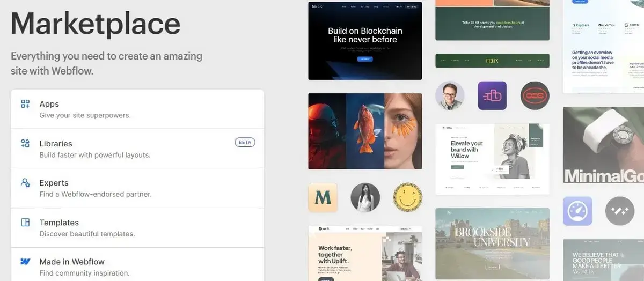Click 'Give your site superpowers.' text

[85, 115]
